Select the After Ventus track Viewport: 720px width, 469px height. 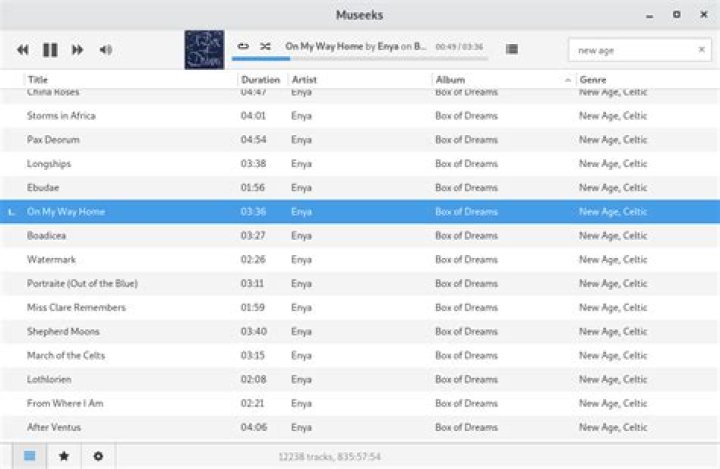click(360, 427)
